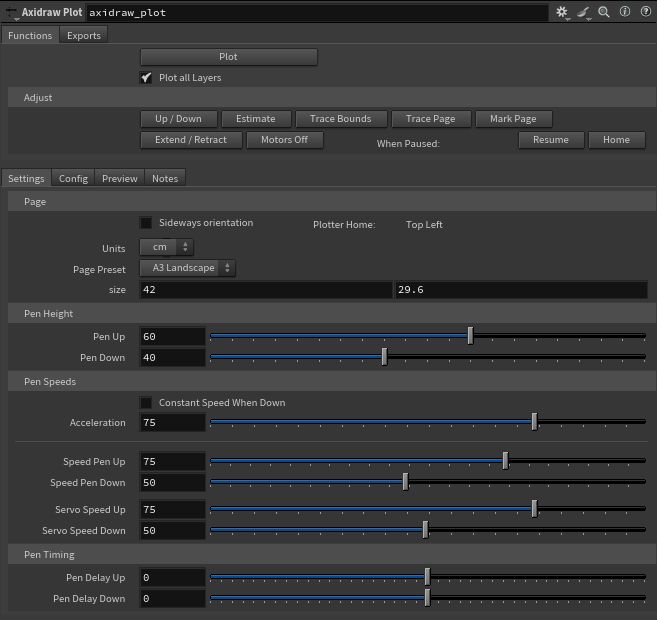
Task: Click the Pen Up slider handle
Action: click(x=471, y=336)
